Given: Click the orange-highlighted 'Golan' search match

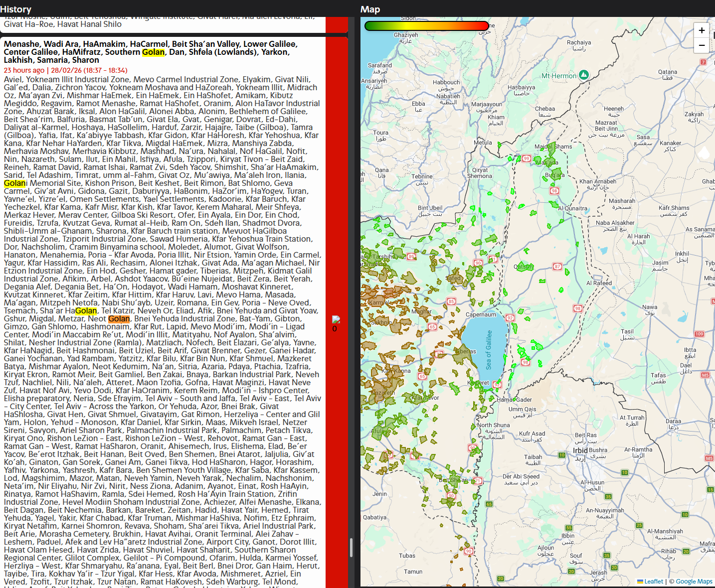Looking at the screenshot, I should (x=119, y=319).
